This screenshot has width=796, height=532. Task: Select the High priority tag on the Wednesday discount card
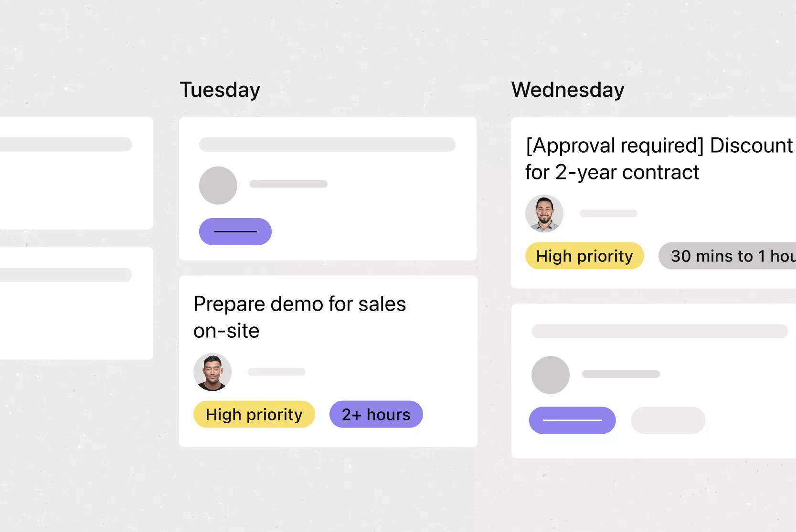(584, 256)
